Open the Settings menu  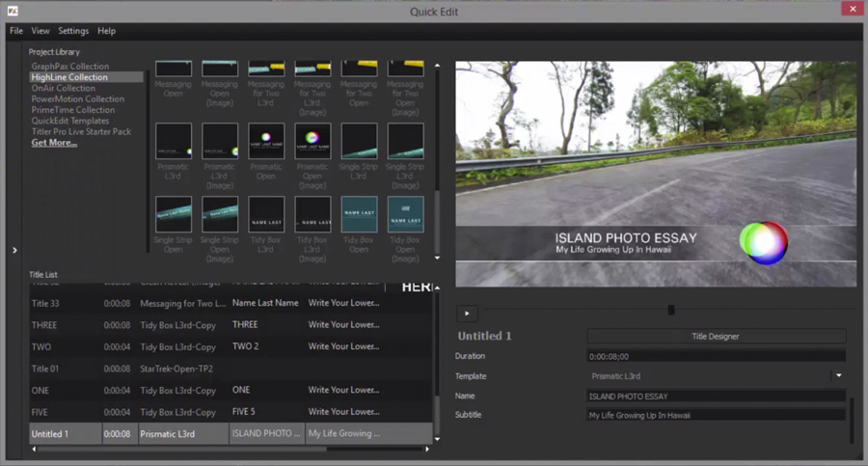[73, 31]
